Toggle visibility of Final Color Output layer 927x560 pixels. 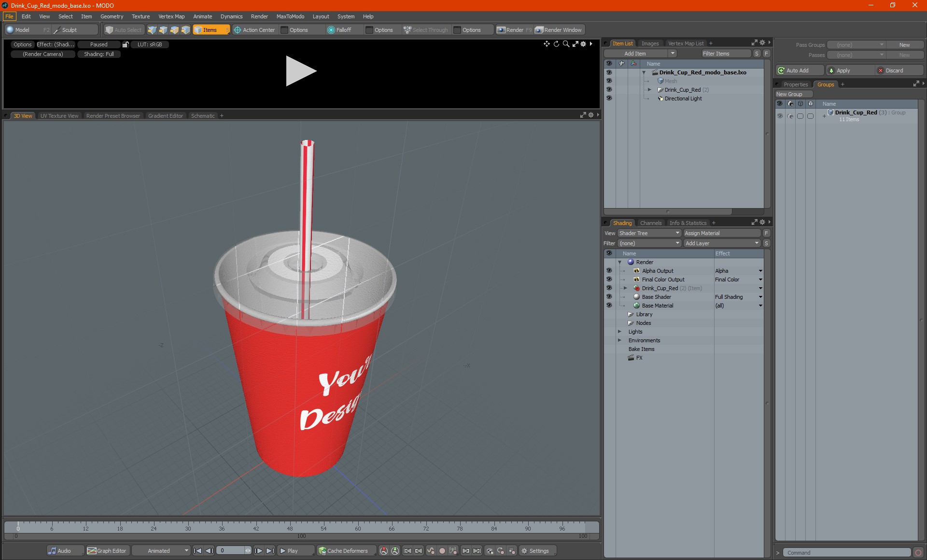(x=609, y=280)
